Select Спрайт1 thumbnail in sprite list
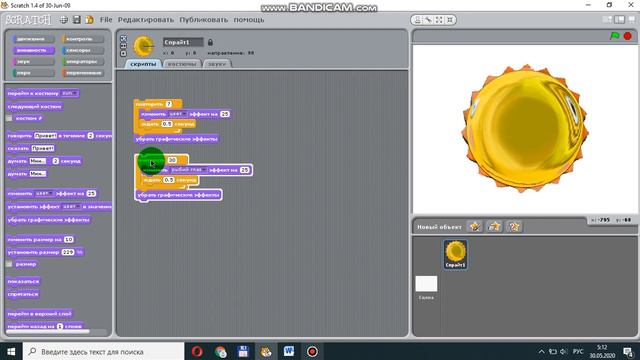Viewport: 640px width, 360px height. (x=456, y=254)
